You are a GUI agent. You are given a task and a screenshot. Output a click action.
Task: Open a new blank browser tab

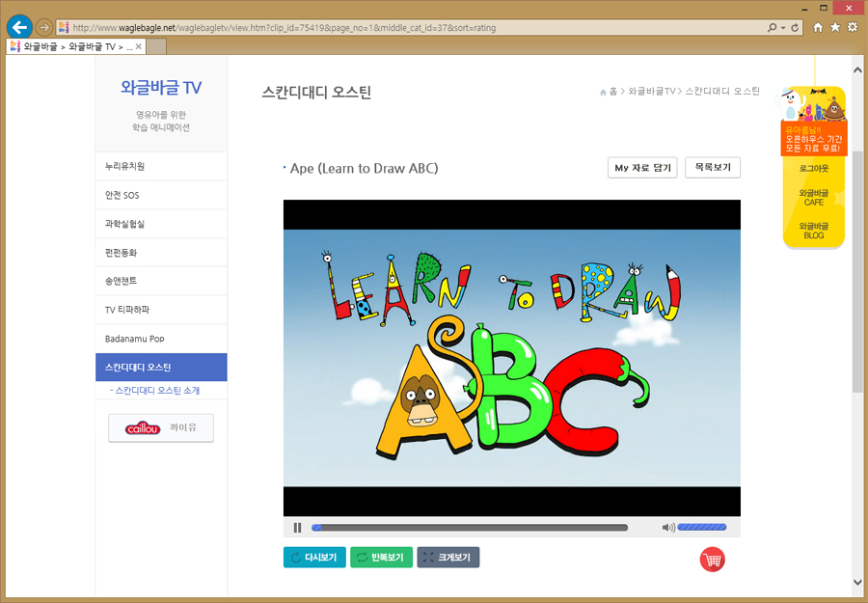(x=156, y=46)
